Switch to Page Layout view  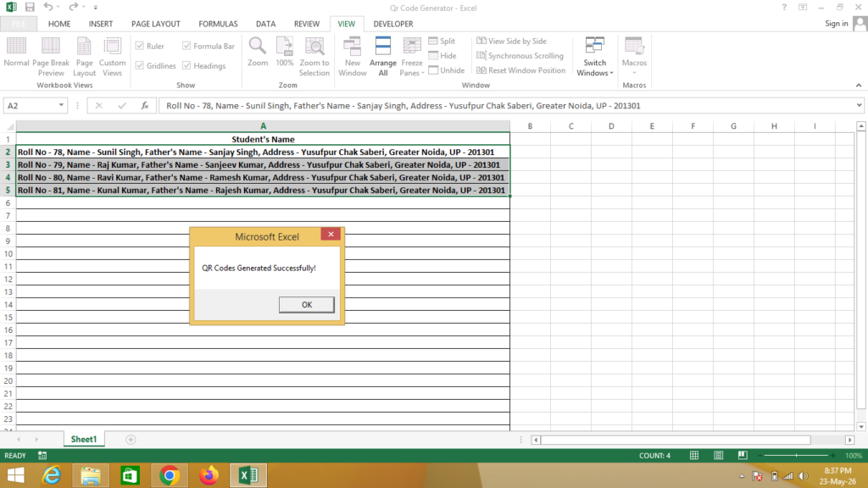[84, 57]
